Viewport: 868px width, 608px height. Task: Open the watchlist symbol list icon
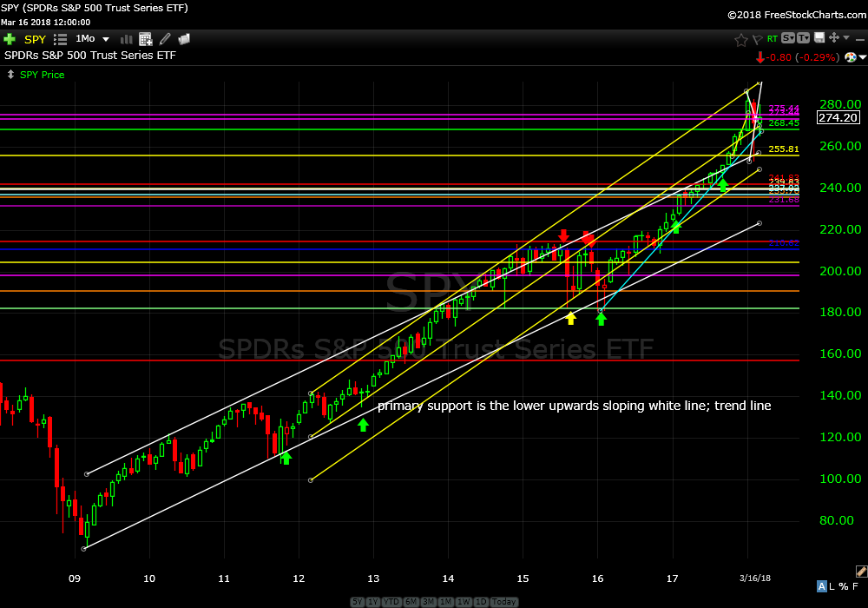(60, 39)
